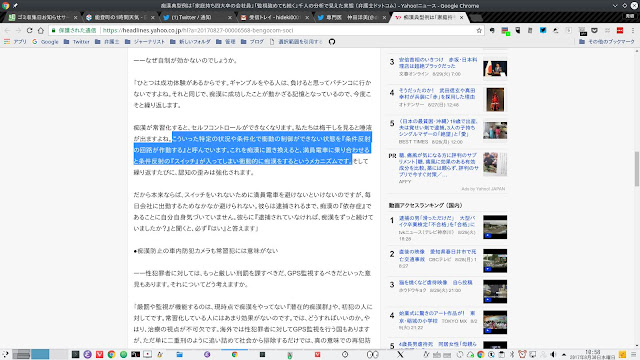This screenshot has height=360, width=640.
Task: Open video ranking 3 虐待映像 link
Action: (x=435, y=282)
